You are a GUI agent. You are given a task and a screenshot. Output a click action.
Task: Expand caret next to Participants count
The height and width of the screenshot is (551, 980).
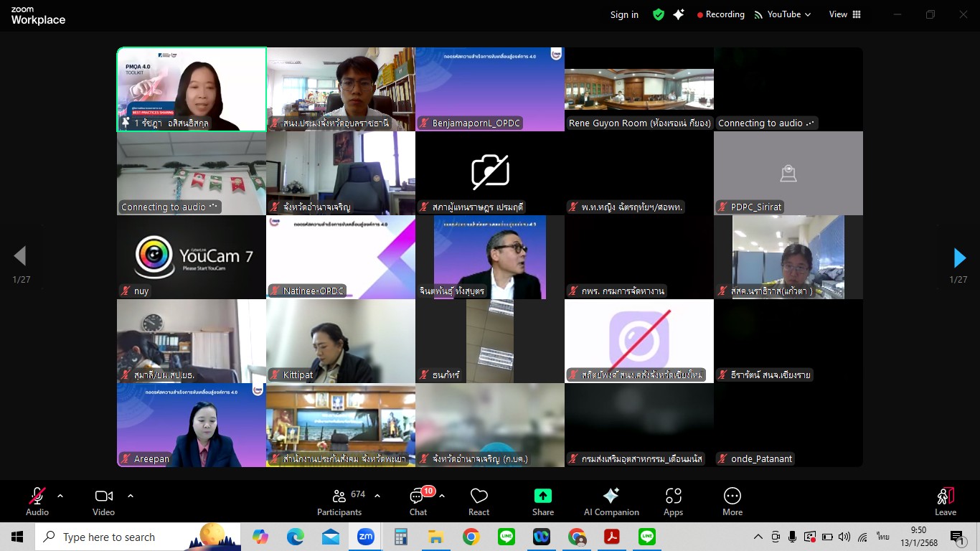pos(377,496)
